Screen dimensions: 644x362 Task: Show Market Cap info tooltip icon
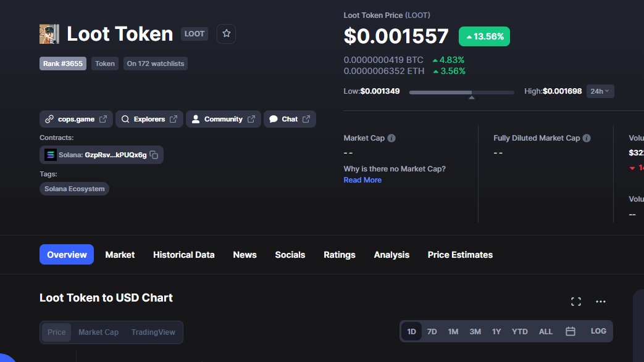(x=391, y=138)
